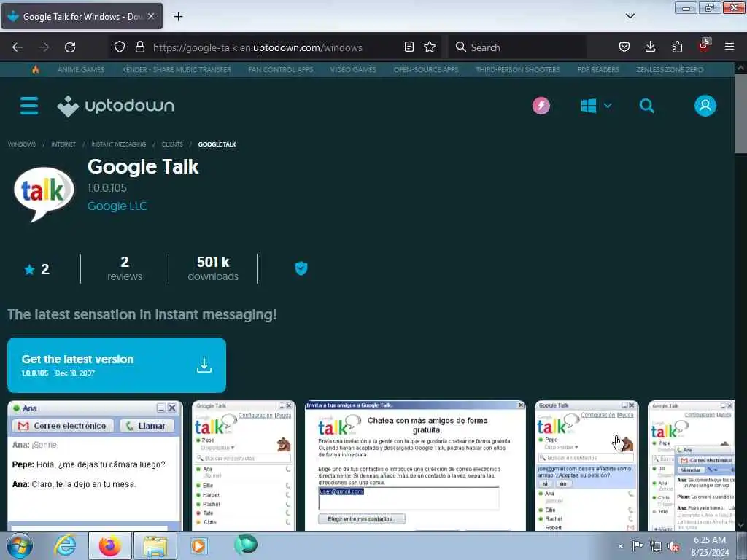Click the browser Back arrow
The image size is (747, 560).
[18, 47]
